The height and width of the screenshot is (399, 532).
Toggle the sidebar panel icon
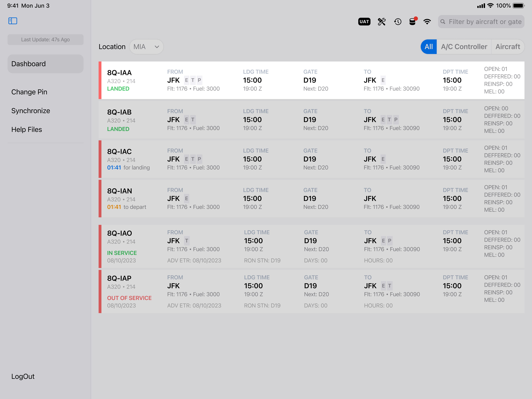pyautogui.click(x=13, y=21)
